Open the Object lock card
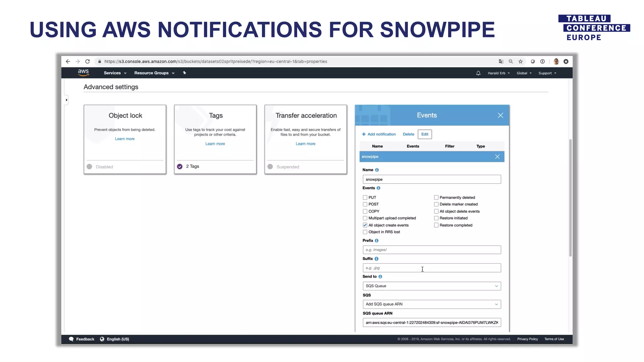 pos(125,139)
